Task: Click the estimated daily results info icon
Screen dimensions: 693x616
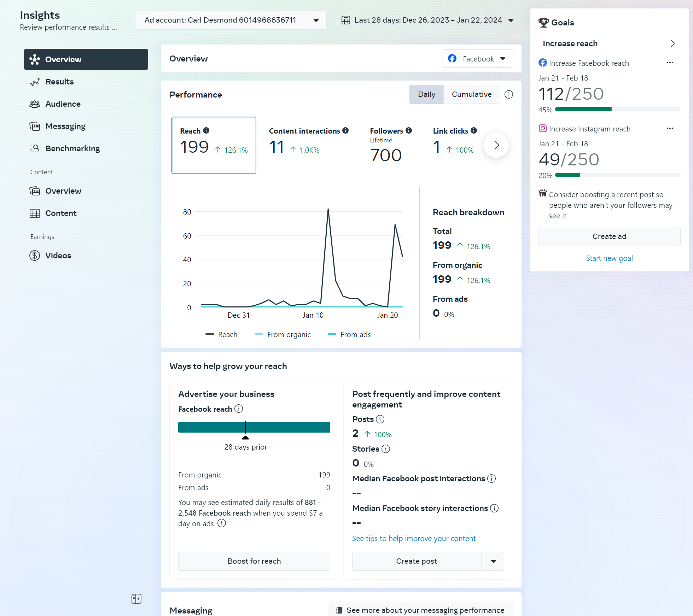Action: [222, 523]
